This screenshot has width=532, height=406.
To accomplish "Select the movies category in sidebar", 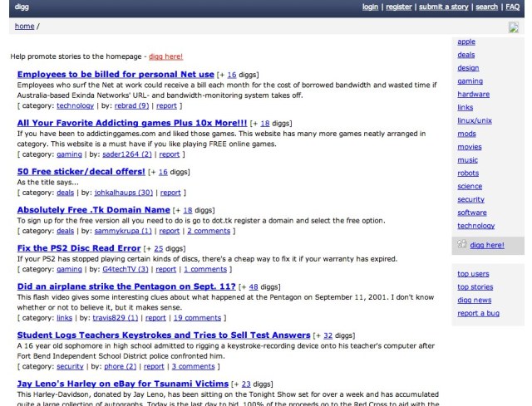I will (470, 147).
